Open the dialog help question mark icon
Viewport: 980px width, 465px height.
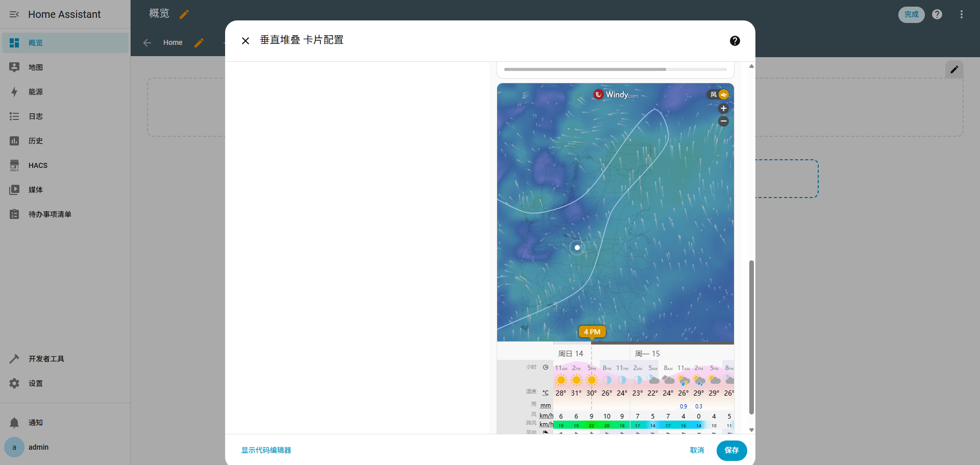pyautogui.click(x=734, y=40)
